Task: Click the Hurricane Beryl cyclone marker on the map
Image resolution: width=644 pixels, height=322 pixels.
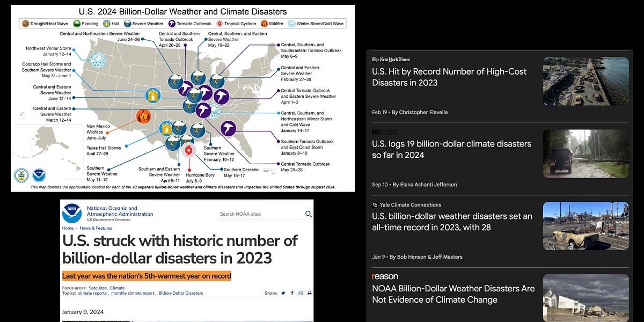Action: point(188,151)
